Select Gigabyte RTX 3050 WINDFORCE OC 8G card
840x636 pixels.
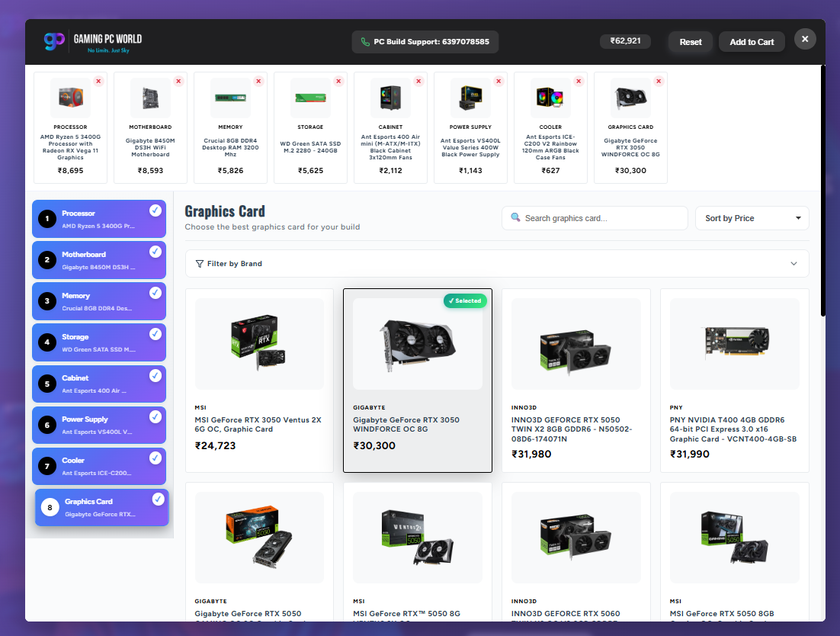pyautogui.click(x=417, y=381)
